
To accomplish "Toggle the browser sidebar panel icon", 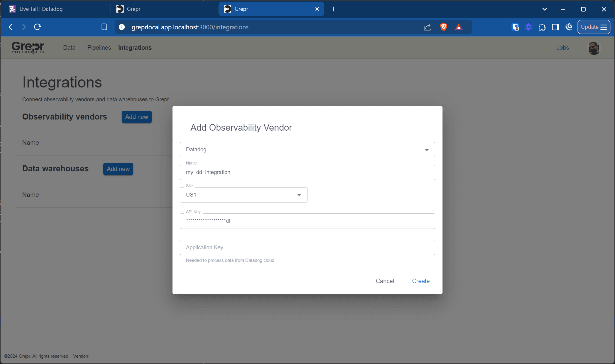I will point(555,27).
